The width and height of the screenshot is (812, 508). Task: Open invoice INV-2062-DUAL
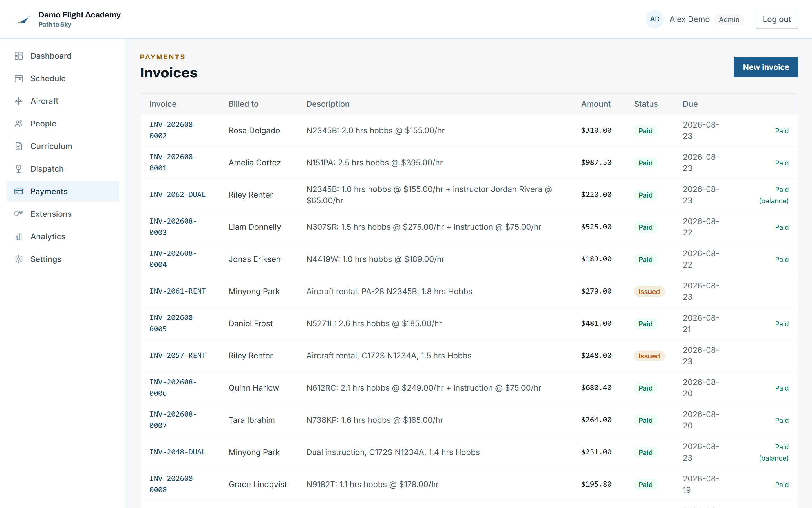point(178,194)
